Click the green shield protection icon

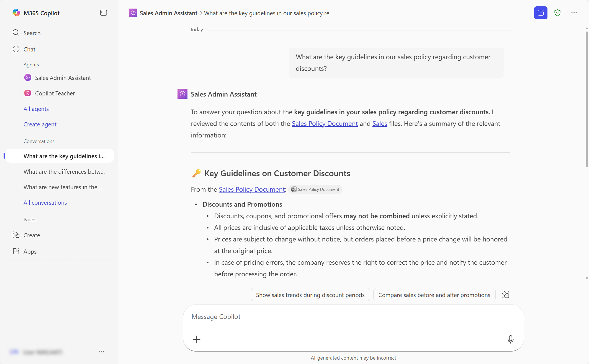pyautogui.click(x=557, y=13)
